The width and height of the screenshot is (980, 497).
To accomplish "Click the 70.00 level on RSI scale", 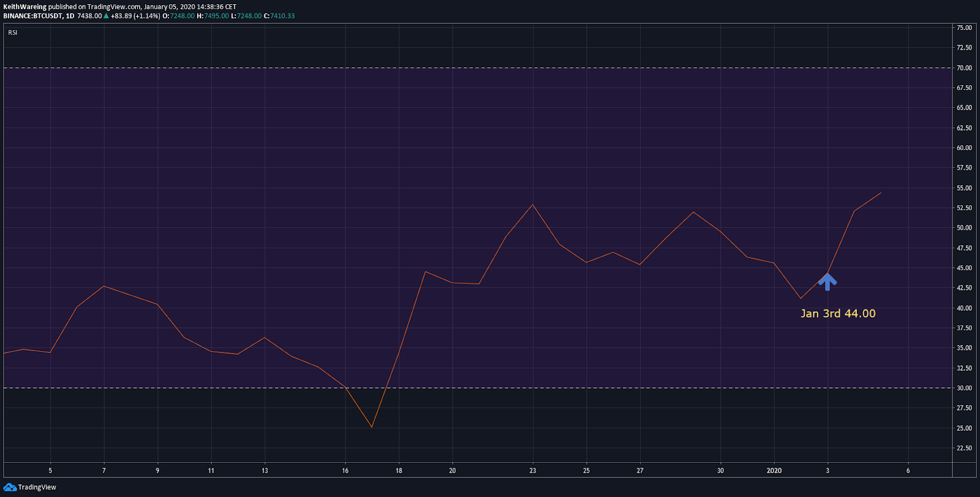I will point(965,68).
